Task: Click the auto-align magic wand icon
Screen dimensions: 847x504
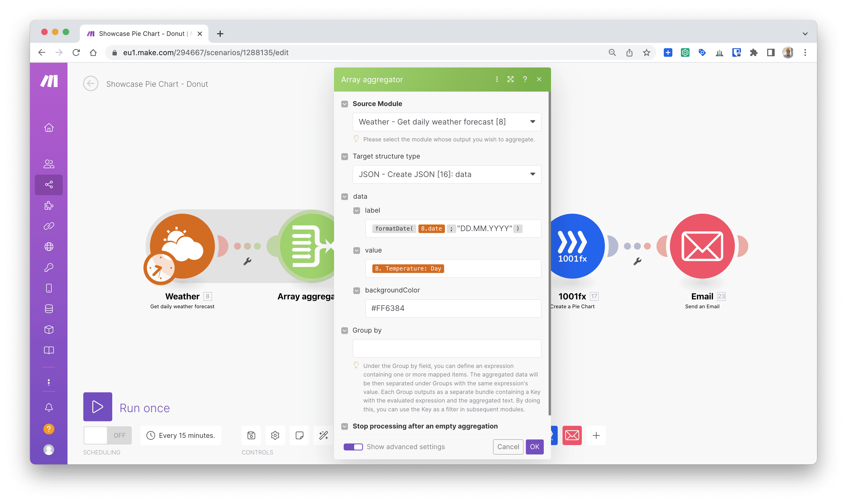Action: tap(323, 435)
